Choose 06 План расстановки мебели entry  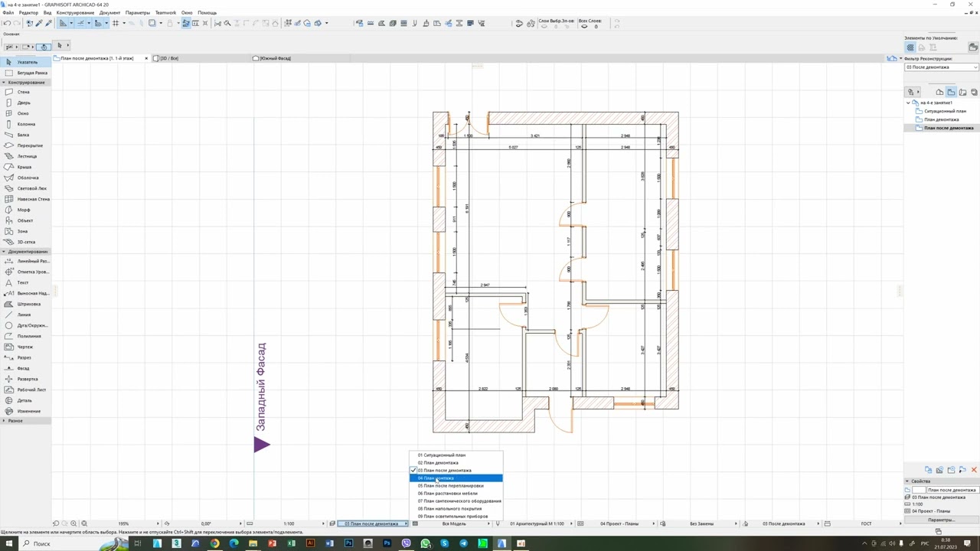[456, 494]
